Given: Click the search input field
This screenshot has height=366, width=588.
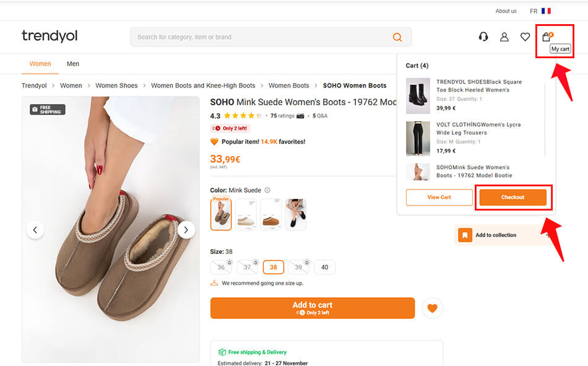Looking at the screenshot, I should [260, 37].
